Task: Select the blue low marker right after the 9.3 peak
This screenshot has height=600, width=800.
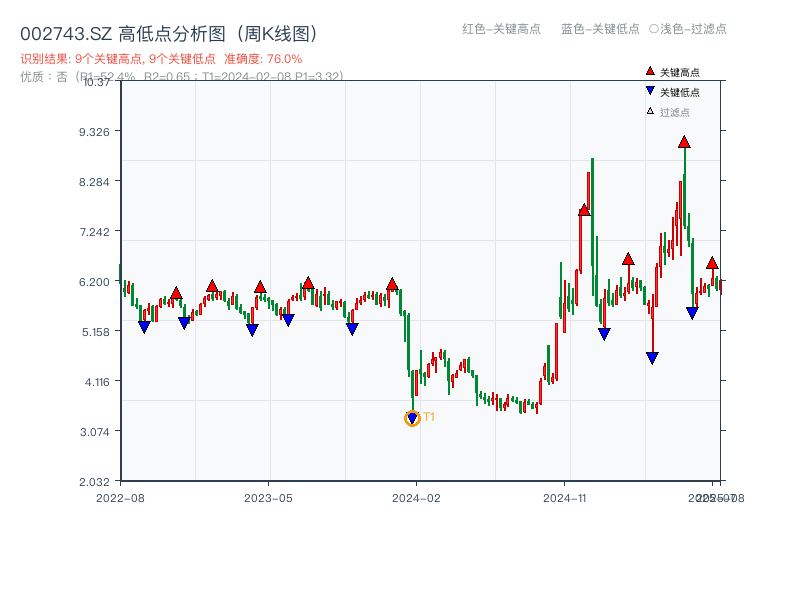Action: click(x=692, y=313)
